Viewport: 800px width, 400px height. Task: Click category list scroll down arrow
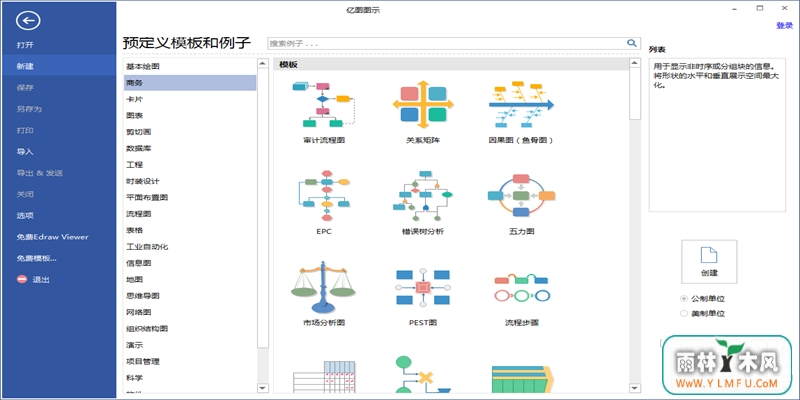point(263,388)
